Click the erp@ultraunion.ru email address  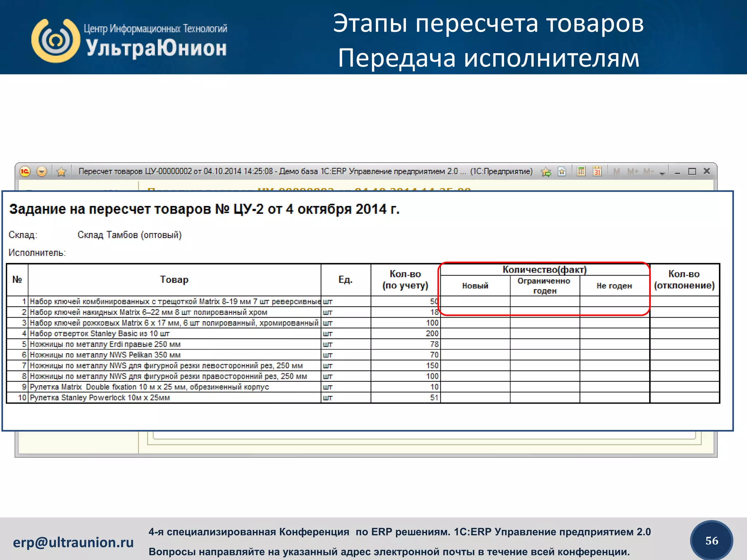pyautogui.click(x=73, y=542)
